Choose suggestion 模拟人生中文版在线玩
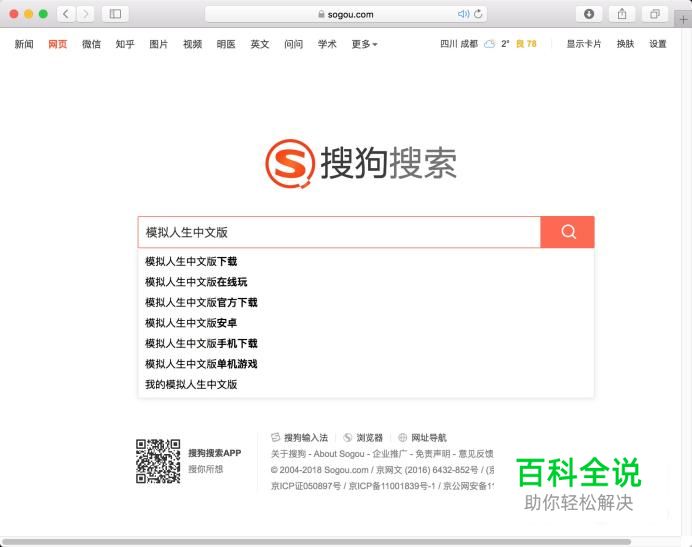Viewport: 692px width, 547px height. (x=366, y=282)
